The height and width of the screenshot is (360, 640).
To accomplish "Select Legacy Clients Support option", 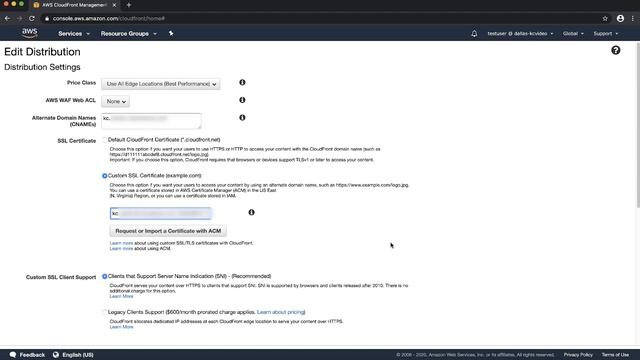I will pos(104,312).
